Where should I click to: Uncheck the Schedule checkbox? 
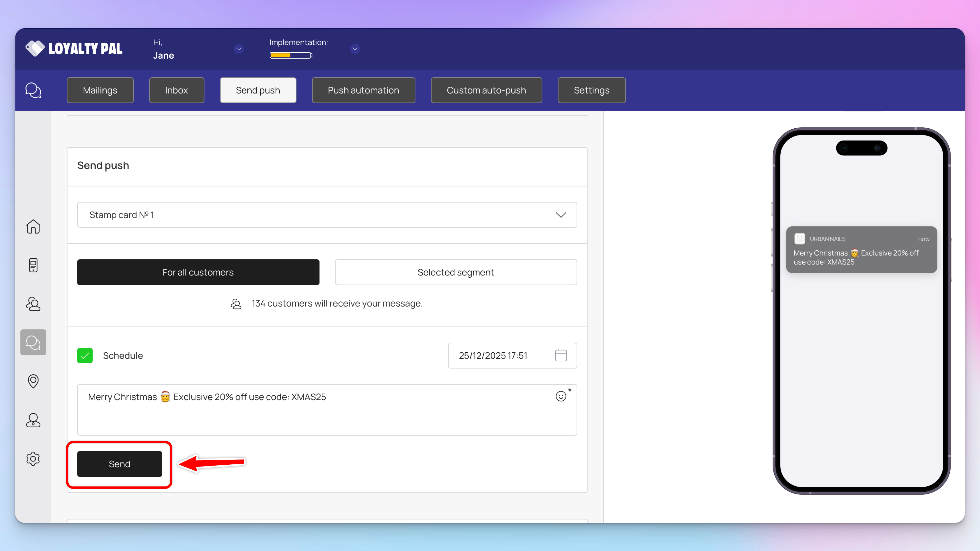click(85, 355)
